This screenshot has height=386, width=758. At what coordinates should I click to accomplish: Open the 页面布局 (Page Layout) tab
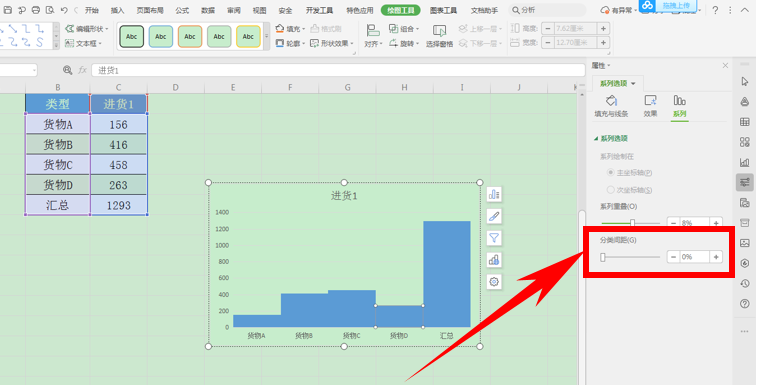[150, 10]
